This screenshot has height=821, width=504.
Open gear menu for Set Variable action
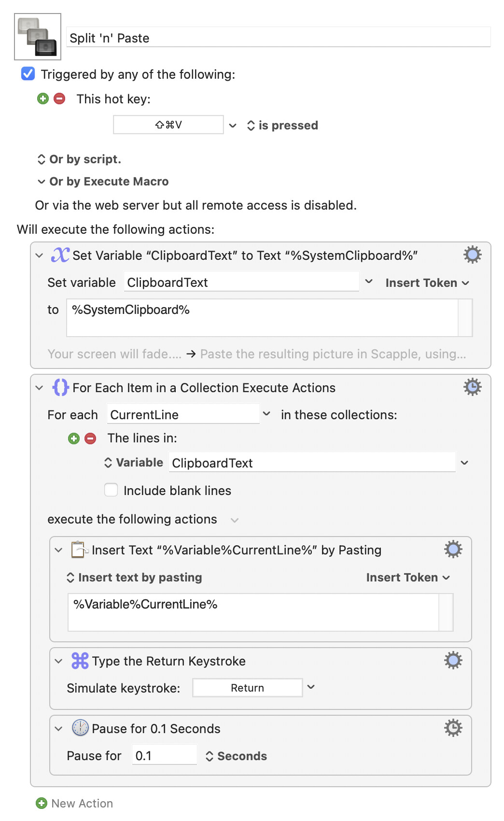coord(472,255)
